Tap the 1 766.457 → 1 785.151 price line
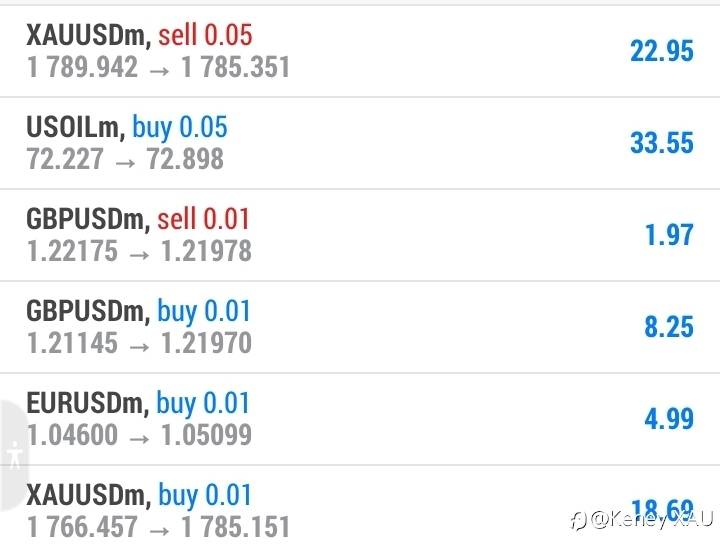The image size is (720, 555). (x=158, y=526)
